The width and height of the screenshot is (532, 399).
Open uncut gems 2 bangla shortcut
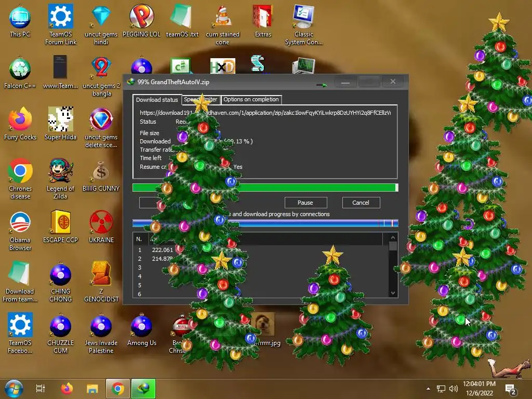101,77
